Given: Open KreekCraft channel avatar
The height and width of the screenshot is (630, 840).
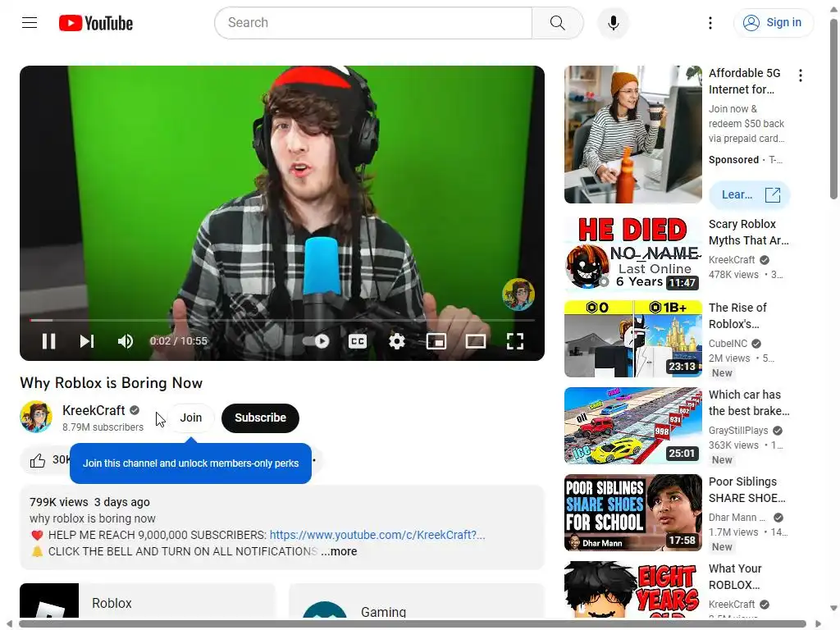Looking at the screenshot, I should click(x=36, y=417).
